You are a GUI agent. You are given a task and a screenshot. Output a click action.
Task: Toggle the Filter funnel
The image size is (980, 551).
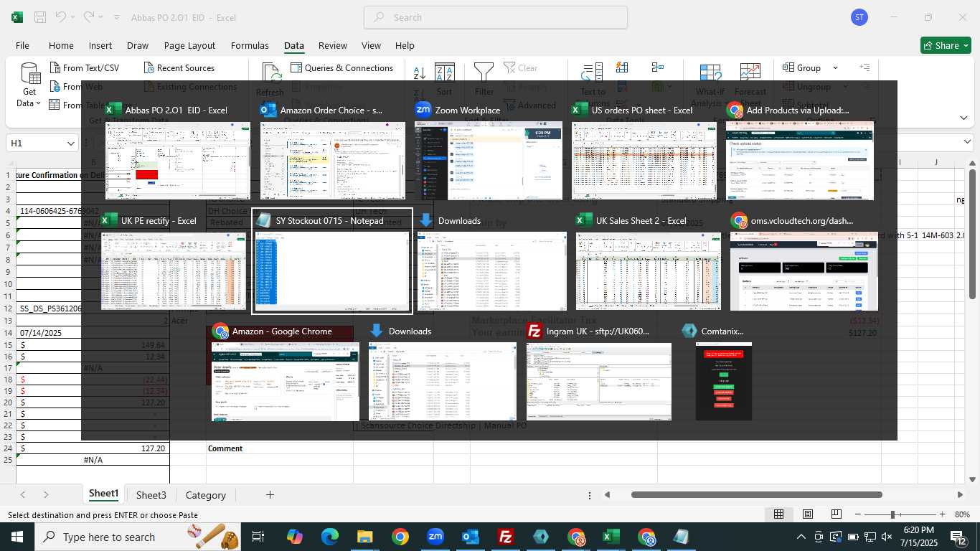pos(484,80)
